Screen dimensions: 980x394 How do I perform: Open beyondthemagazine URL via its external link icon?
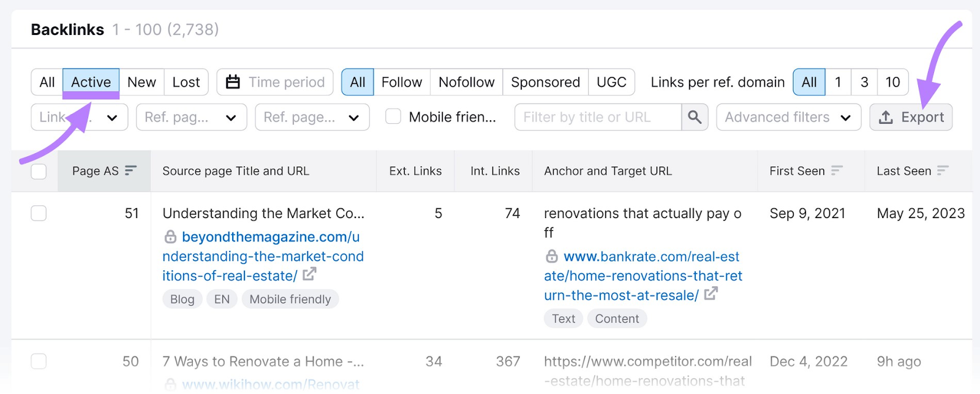click(311, 275)
